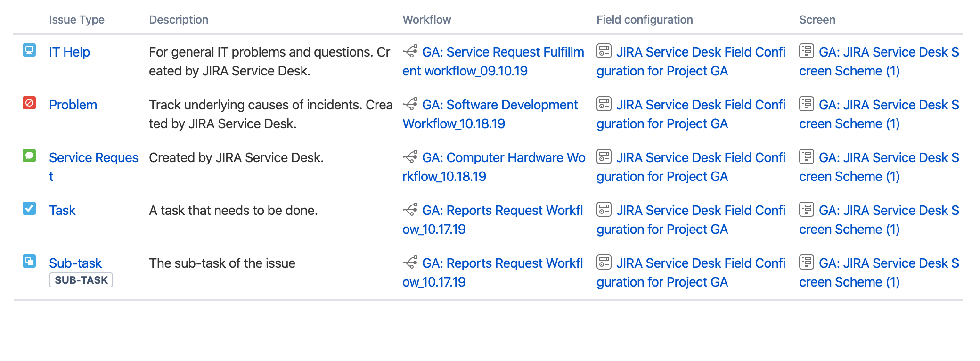Click screen scheme icon in Task row
This screenshot has width=980, height=361.
coord(807,209)
